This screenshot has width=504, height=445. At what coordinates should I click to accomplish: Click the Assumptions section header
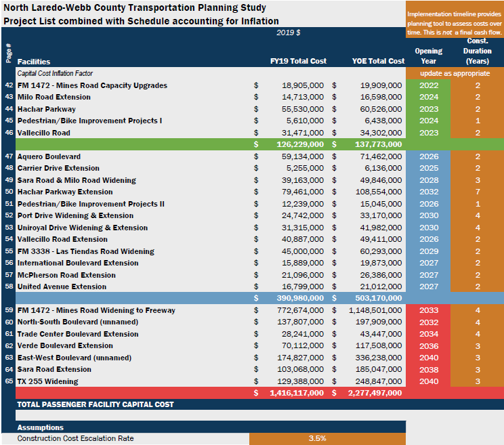click(x=41, y=427)
